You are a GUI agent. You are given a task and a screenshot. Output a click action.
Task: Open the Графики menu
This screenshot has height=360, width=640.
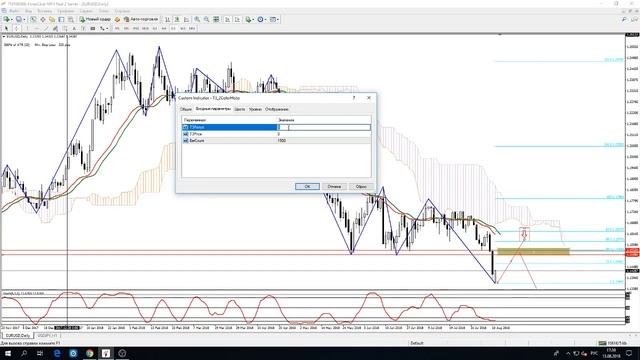point(66,11)
